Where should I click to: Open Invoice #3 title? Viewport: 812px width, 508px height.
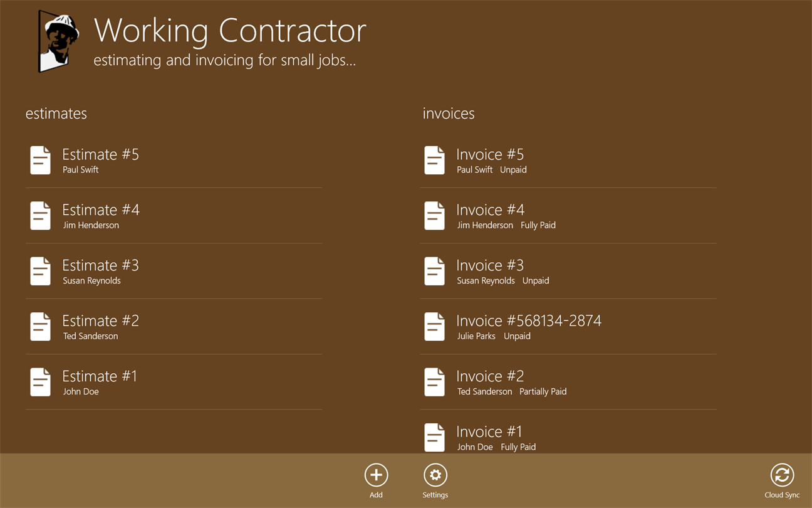tap(490, 265)
